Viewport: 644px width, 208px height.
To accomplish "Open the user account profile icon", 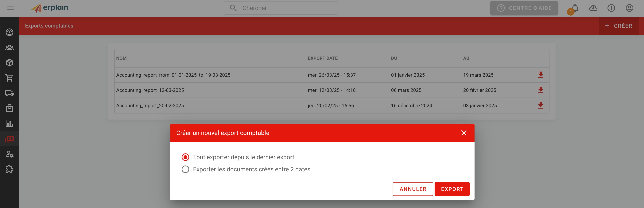I will pos(629,8).
